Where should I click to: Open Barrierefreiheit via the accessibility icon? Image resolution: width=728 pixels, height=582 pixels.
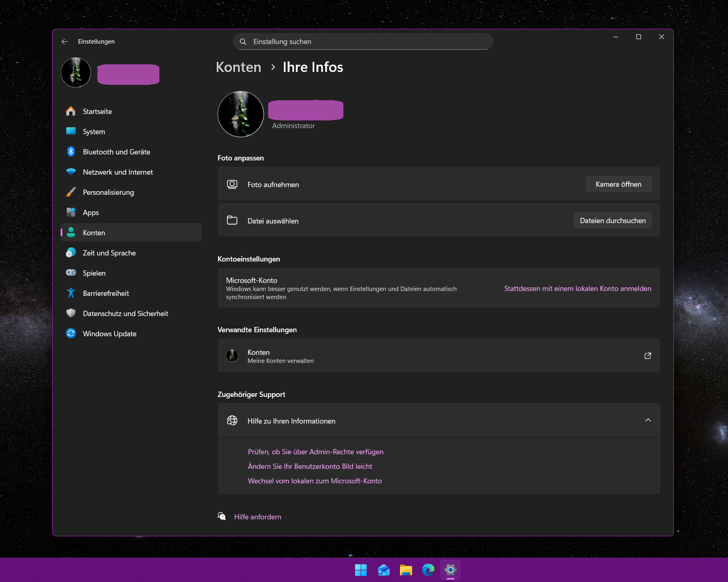coord(71,293)
